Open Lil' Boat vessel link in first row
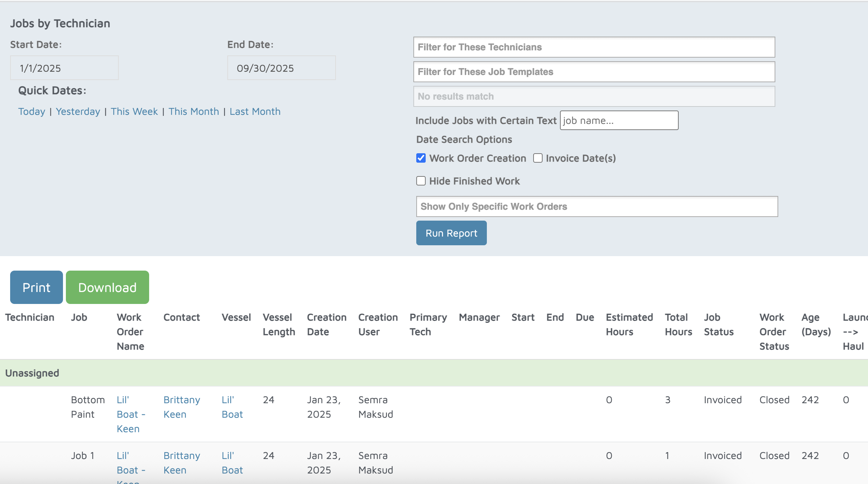Image resolution: width=868 pixels, height=484 pixels. [x=232, y=407]
